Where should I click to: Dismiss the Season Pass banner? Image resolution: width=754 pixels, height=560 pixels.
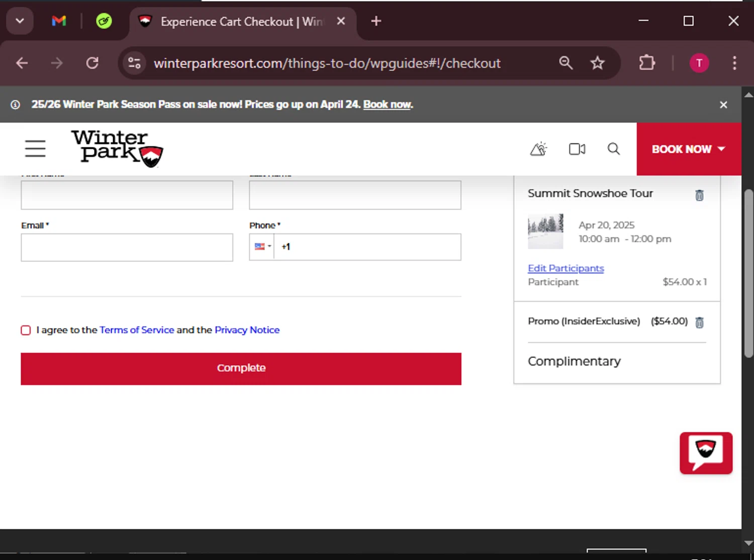[723, 105]
